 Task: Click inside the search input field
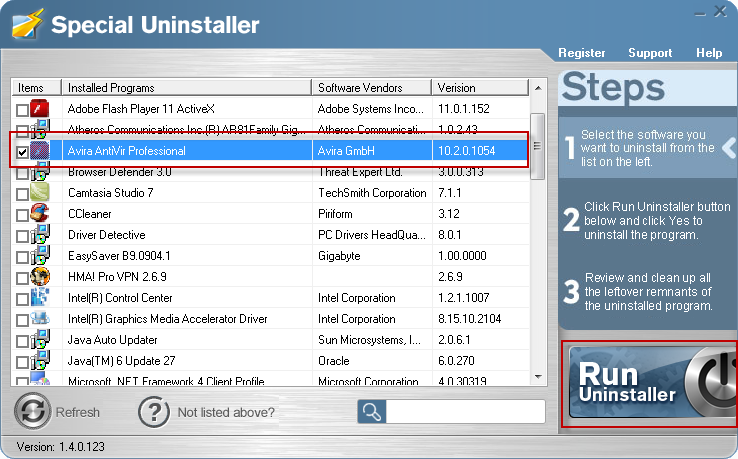point(465,412)
